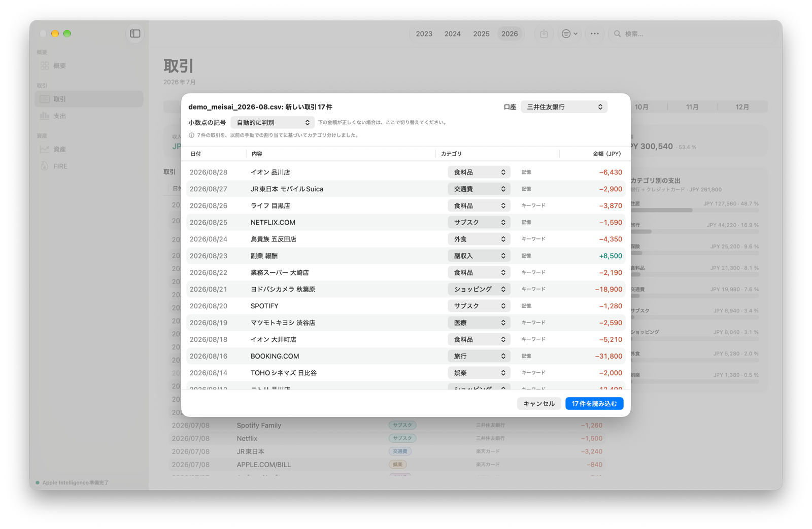The height and width of the screenshot is (529, 812).
Task: Click Netflix row in background list
Action: click(x=387, y=438)
